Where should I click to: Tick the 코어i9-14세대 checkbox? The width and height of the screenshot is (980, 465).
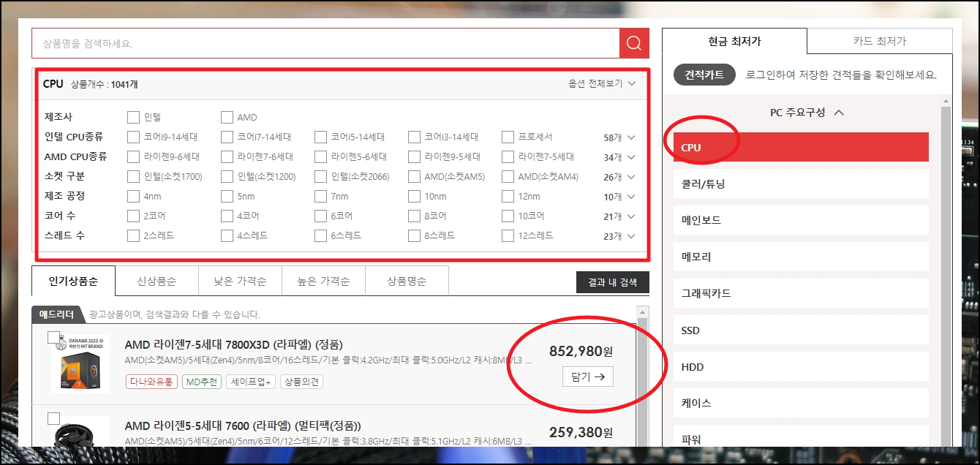133,137
